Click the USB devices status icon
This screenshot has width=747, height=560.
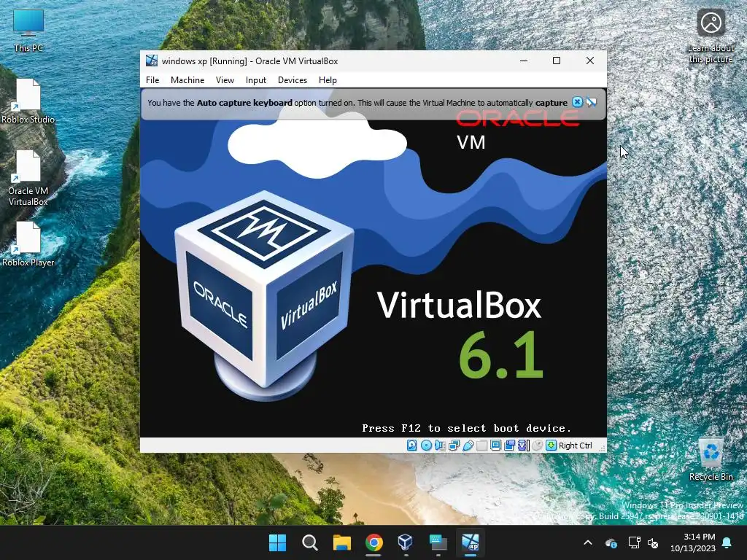468,446
